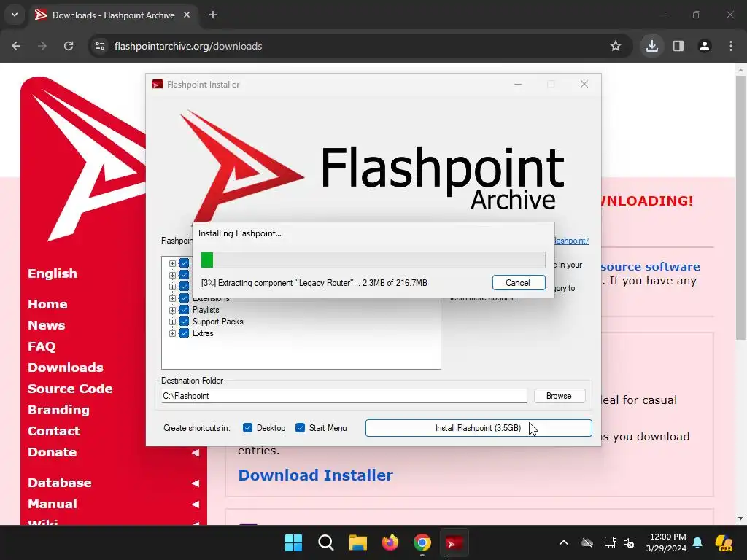Screen dimensions: 747x560
Task: Open Chrome tab search dropdown
Action: (15, 15)
